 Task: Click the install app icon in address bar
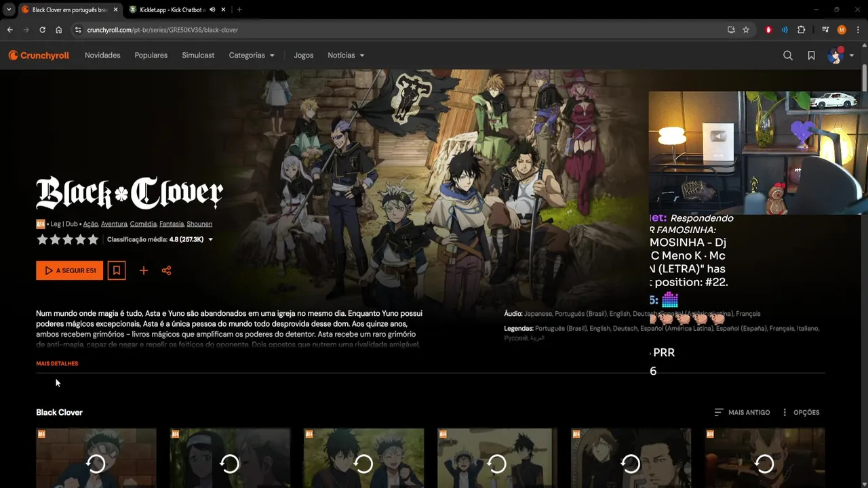(x=731, y=30)
